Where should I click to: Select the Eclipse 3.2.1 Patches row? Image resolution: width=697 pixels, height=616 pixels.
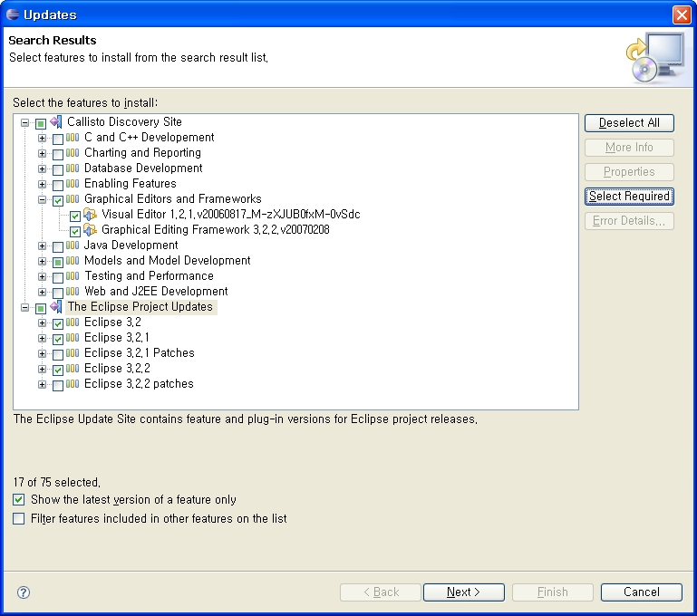point(140,353)
